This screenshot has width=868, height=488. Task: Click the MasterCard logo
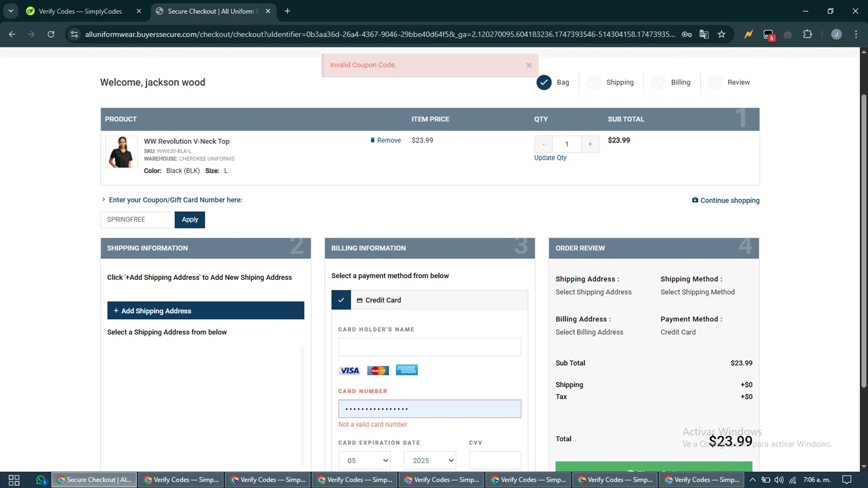coord(378,371)
